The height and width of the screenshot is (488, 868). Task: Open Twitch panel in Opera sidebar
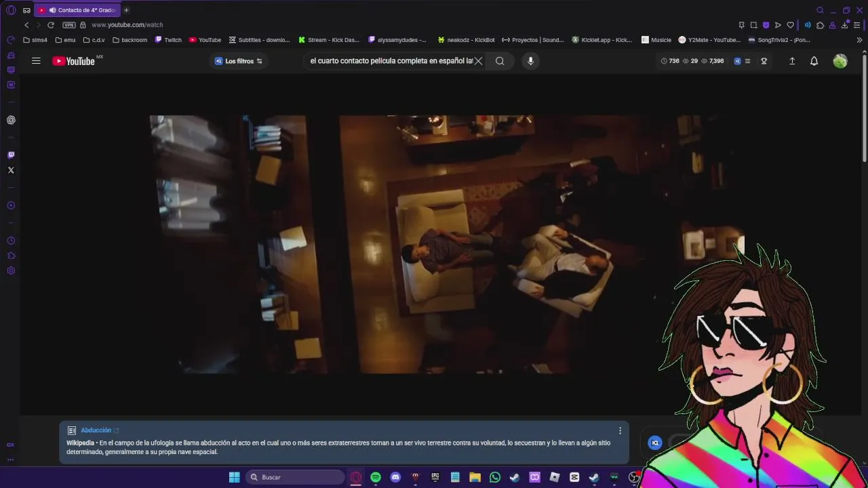pyautogui.click(x=11, y=155)
